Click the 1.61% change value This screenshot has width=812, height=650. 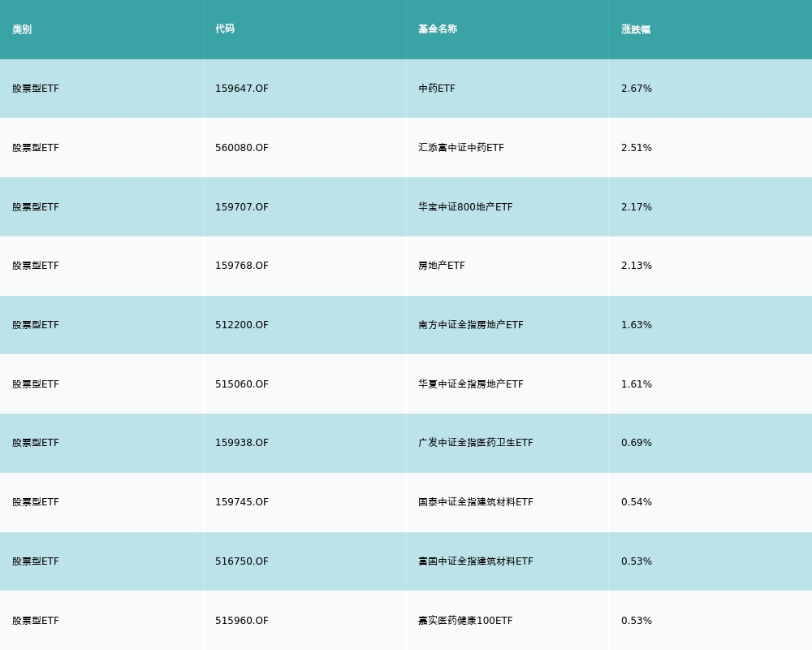click(x=637, y=384)
